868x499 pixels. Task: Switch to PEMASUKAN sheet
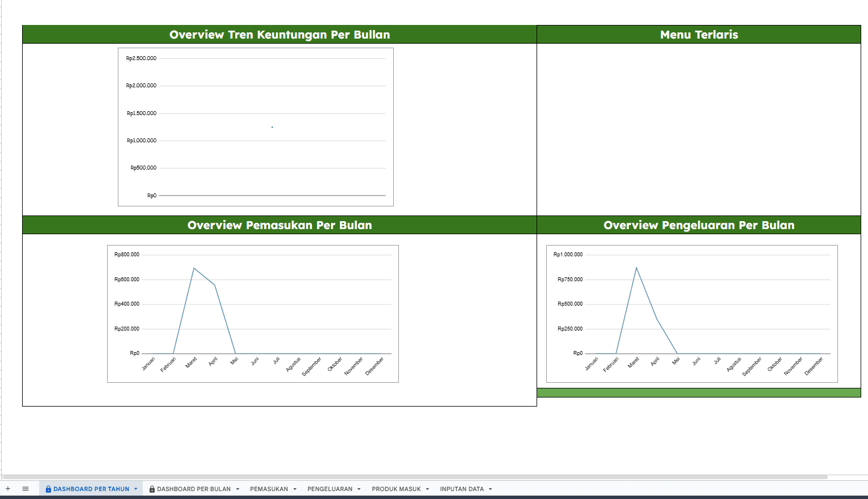[269, 489]
